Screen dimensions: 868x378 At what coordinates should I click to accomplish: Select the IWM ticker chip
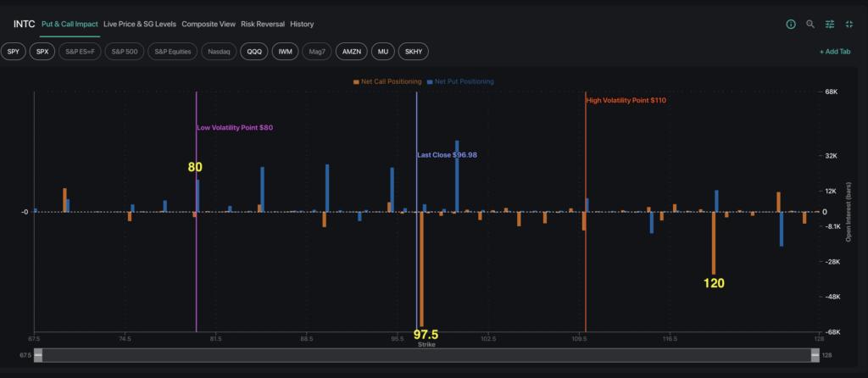tap(285, 52)
